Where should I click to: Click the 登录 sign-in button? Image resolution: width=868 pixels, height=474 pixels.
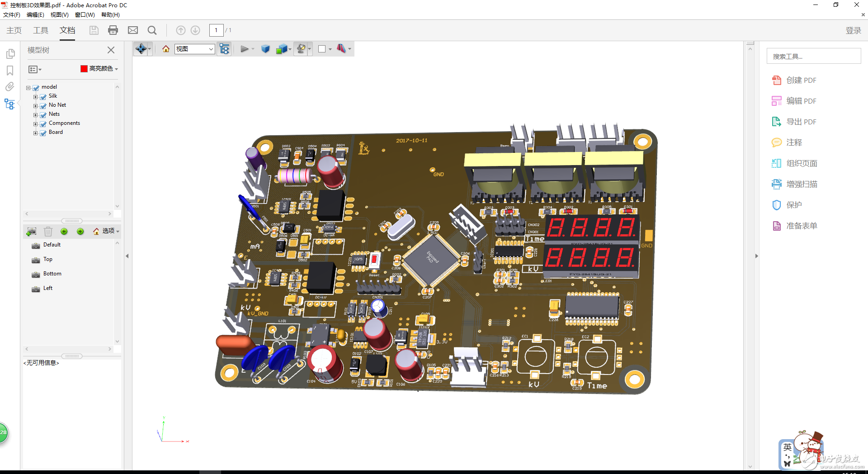tap(854, 30)
